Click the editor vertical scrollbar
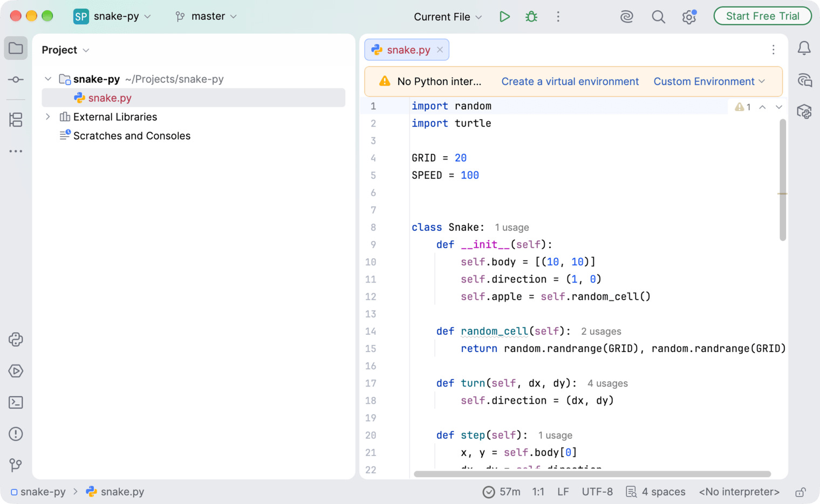Viewport: 820px width, 504px height. point(783,179)
